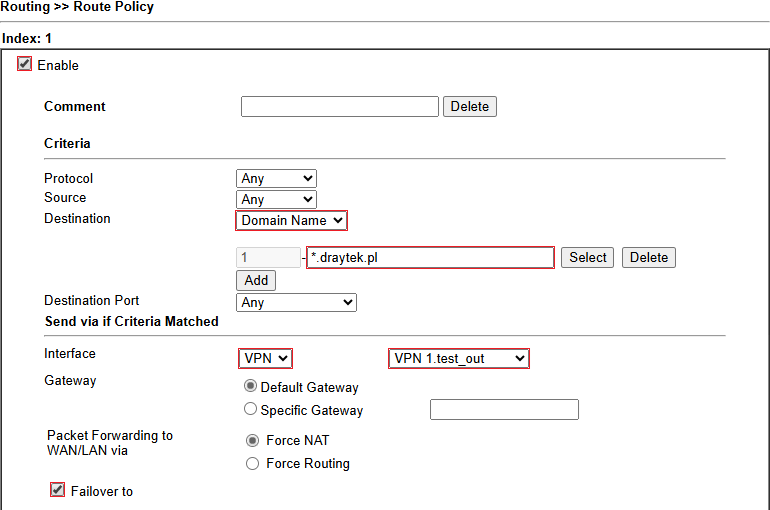The width and height of the screenshot is (770, 510).
Task: Expand the Source dropdown
Action: coord(276,199)
